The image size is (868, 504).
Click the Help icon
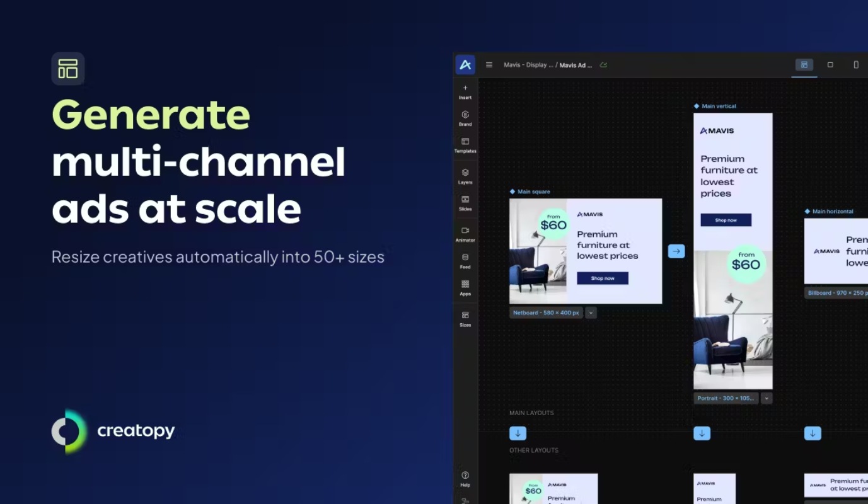pyautogui.click(x=465, y=479)
